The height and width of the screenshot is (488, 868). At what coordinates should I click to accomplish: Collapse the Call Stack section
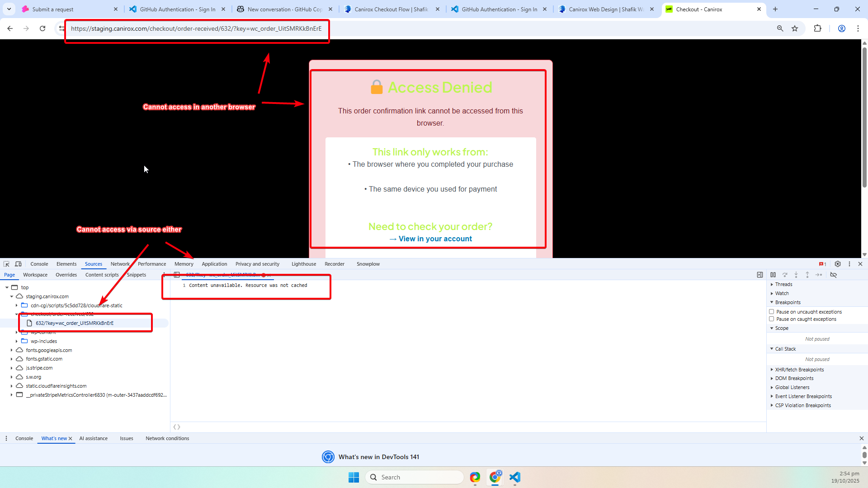(785, 349)
